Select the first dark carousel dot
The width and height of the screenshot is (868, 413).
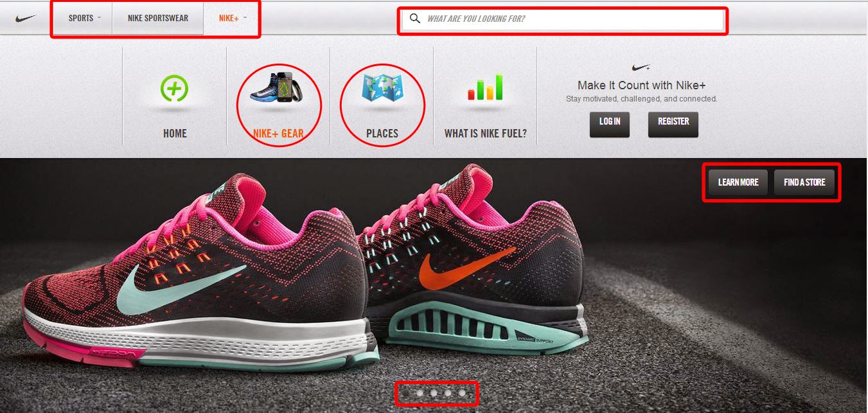(405, 392)
